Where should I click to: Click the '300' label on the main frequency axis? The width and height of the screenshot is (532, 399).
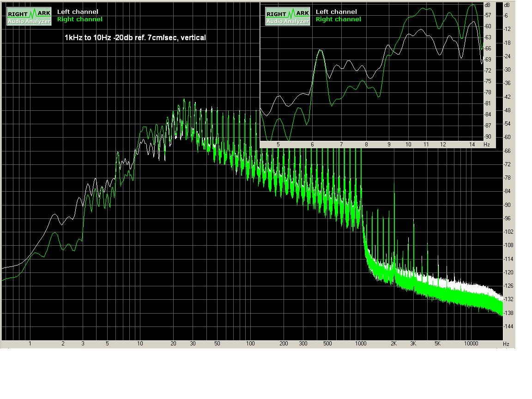click(x=303, y=344)
